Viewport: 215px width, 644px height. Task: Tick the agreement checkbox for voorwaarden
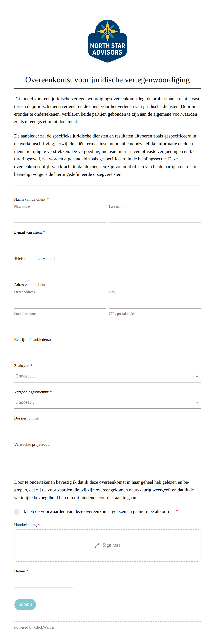point(17,512)
